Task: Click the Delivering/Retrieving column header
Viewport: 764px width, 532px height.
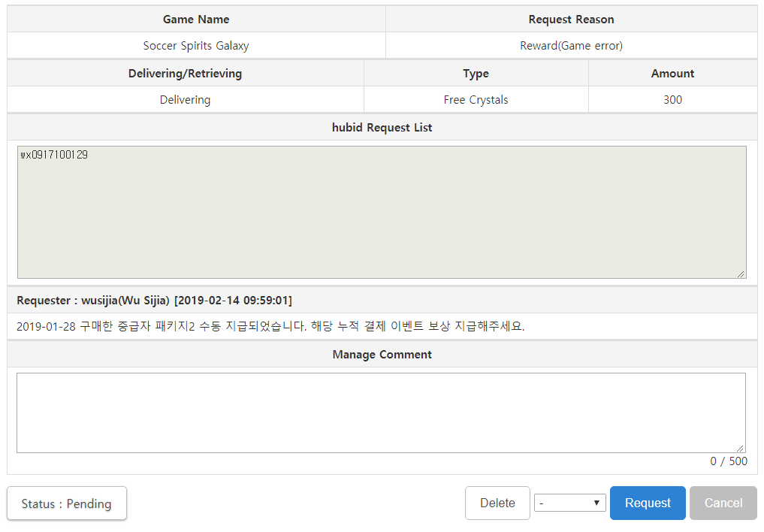Action: [185, 73]
